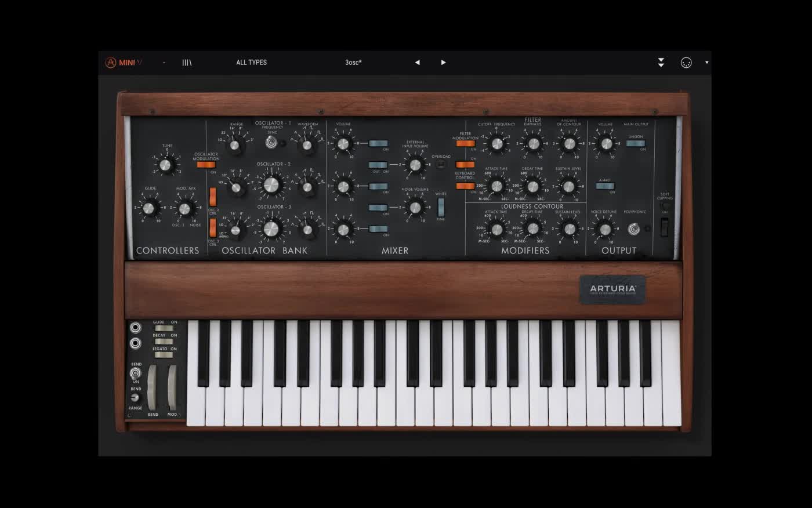Click Oscillator 1 Waveform selector knob
Viewport: 812px width, 508px height.
click(307, 144)
